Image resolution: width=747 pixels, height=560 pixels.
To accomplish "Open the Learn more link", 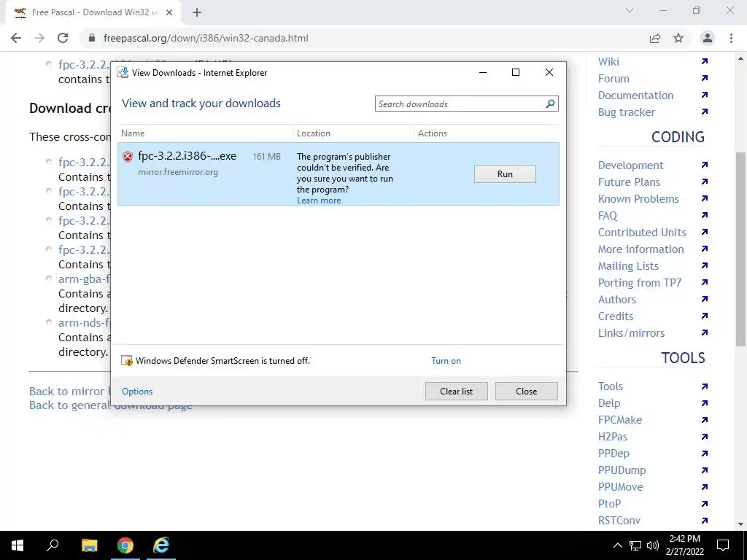I will (x=319, y=201).
